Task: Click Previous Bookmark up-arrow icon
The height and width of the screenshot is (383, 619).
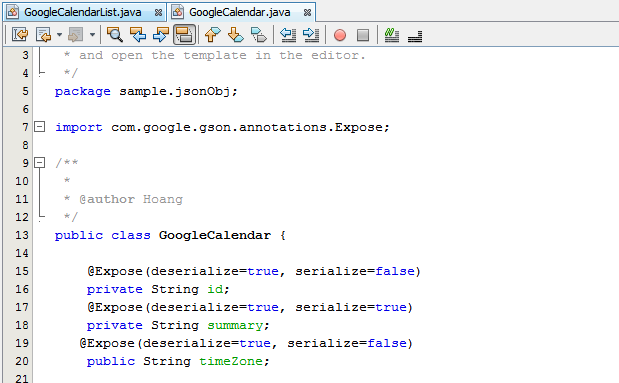Action: pyautogui.click(x=212, y=35)
